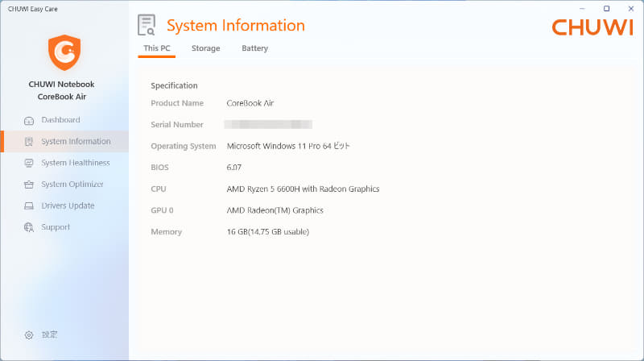Click the CHUWI brand logo at top right

click(x=592, y=27)
